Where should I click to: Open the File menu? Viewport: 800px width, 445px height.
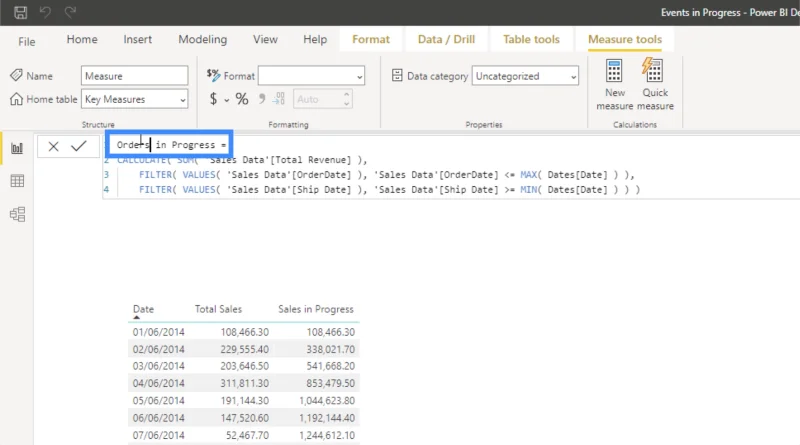click(27, 42)
